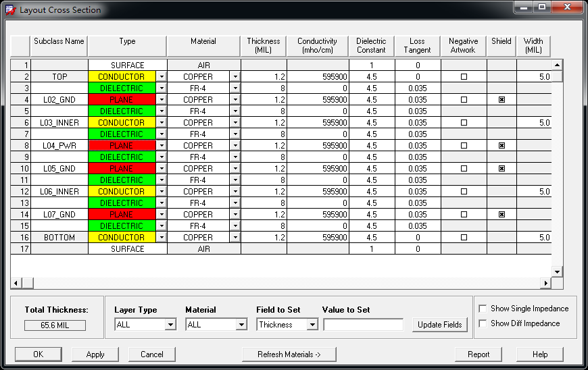Image resolution: width=588 pixels, height=370 pixels.
Task: Click the Report button
Action: coord(479,354)
